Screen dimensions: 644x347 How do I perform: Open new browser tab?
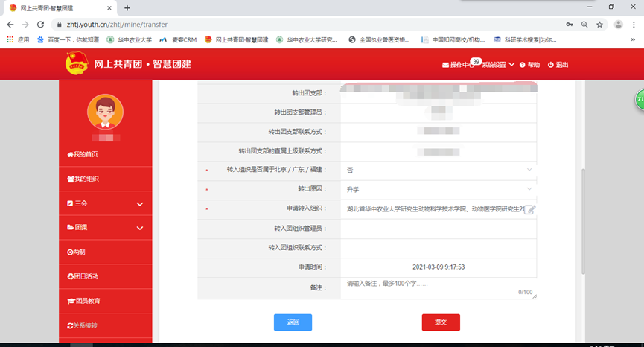click(127, 7)
